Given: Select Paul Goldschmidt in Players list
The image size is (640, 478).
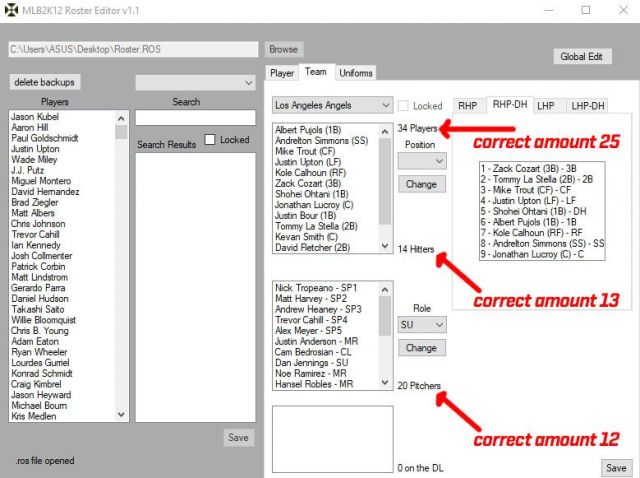Looking at the screenshot, I should click(62, 138).
